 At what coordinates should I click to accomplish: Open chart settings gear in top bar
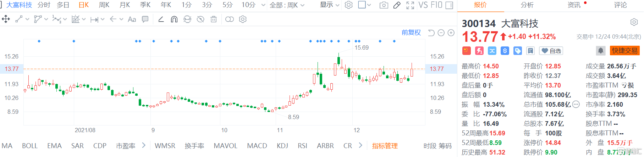(349, 5)
